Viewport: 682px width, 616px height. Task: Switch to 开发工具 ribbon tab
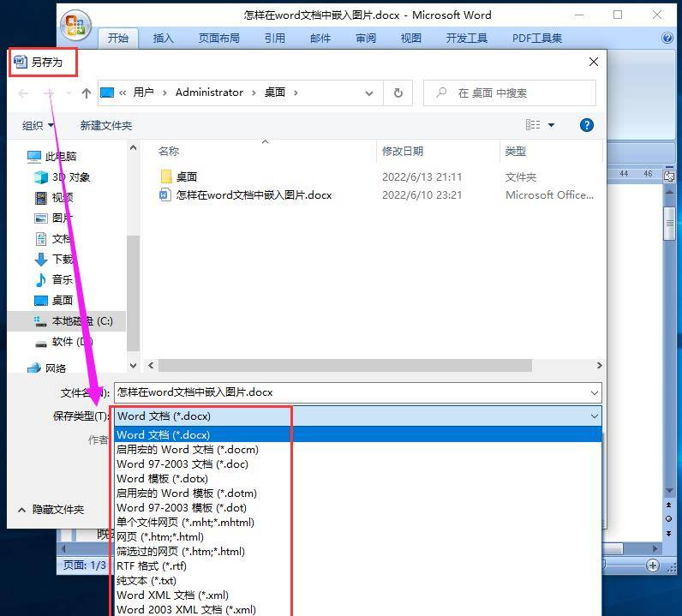pos(466,39)
